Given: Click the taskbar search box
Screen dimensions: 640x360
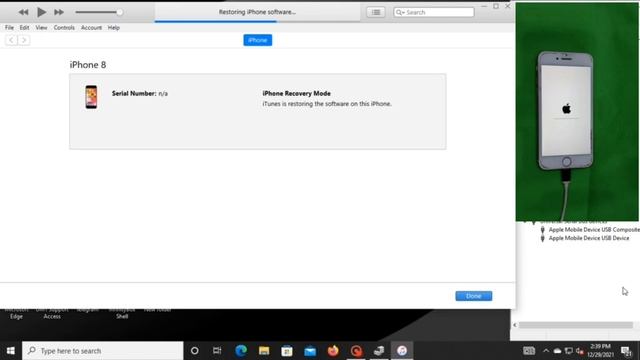Looking at the screenshot, I should click(x=102, y=351).
